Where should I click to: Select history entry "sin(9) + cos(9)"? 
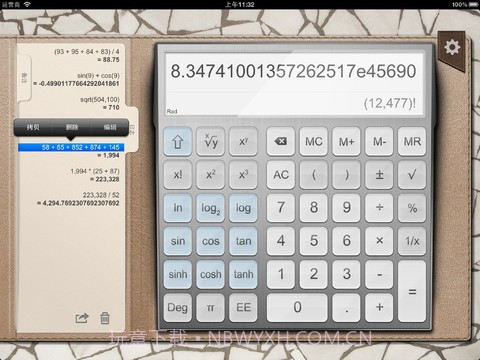pos(98,76)
